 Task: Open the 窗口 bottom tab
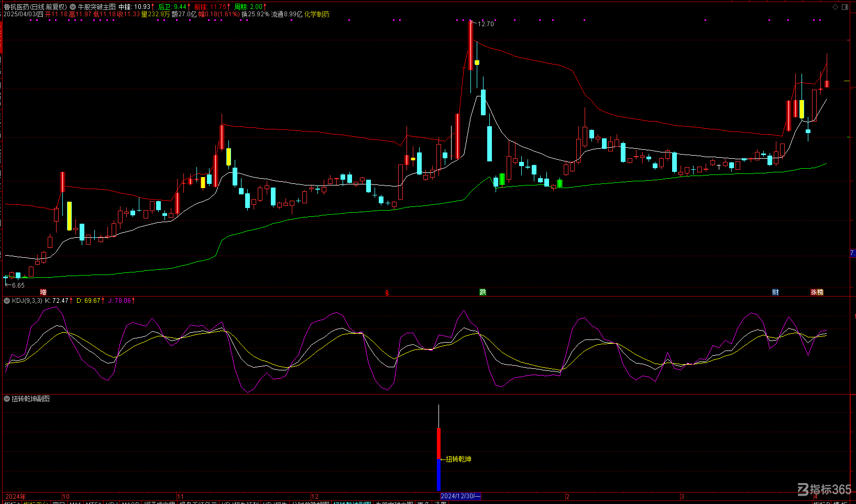pos(59,503)
